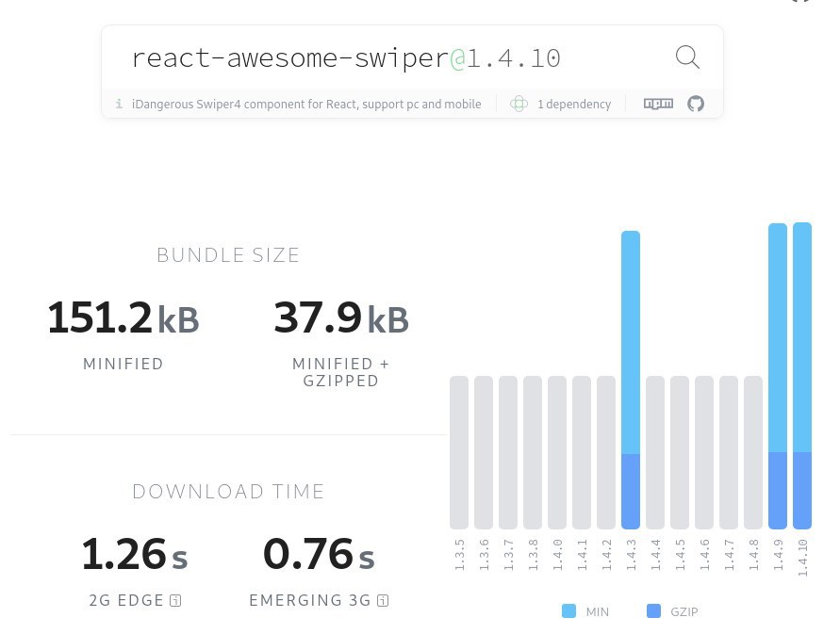Select the version 1.4.0 bar

(x=557, y=452)
